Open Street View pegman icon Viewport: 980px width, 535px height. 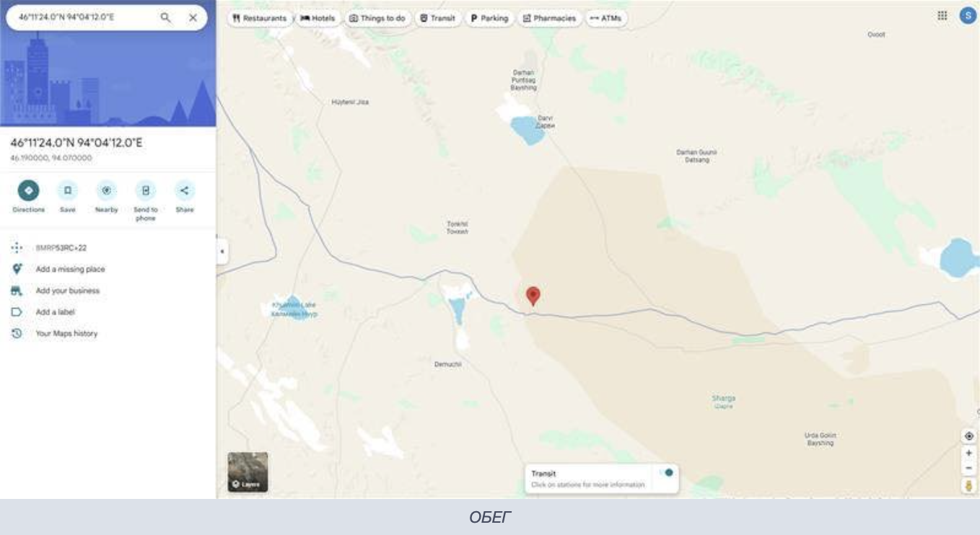[x=968, y=486]
